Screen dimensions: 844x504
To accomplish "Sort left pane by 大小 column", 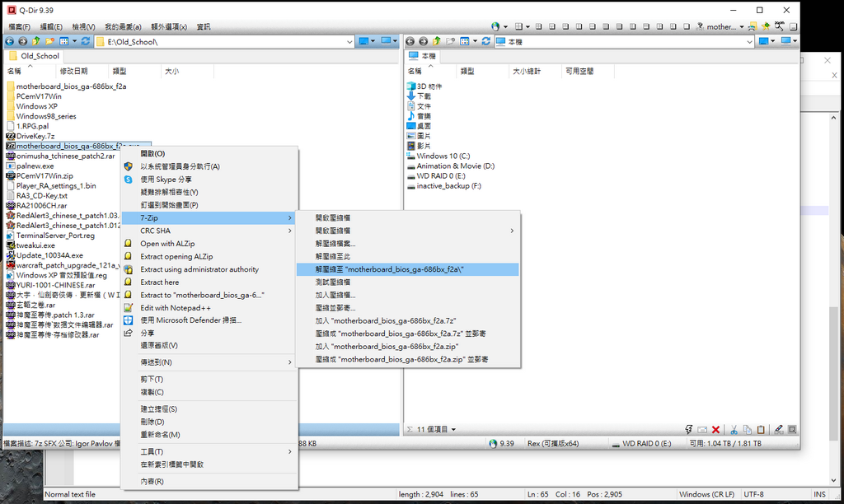I will pos(187,71).
